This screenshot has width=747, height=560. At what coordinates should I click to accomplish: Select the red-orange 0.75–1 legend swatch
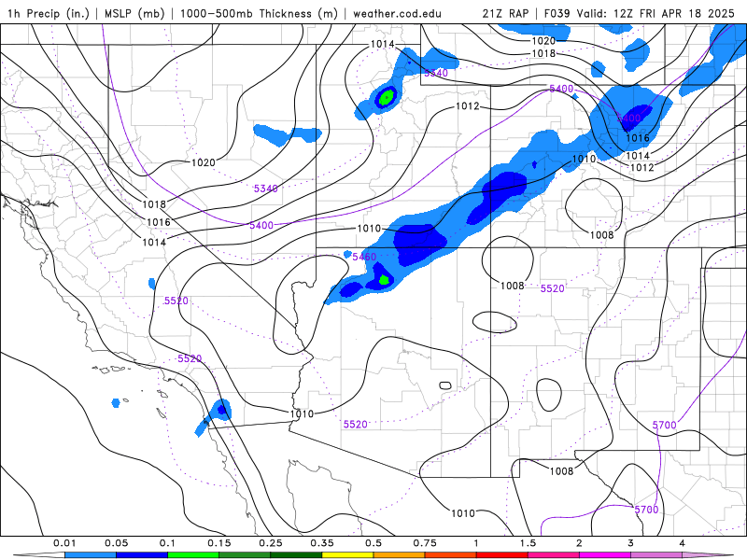point(451,555)
